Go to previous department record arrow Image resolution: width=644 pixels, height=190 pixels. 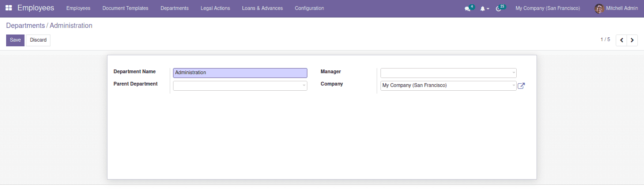click(621, 40)
